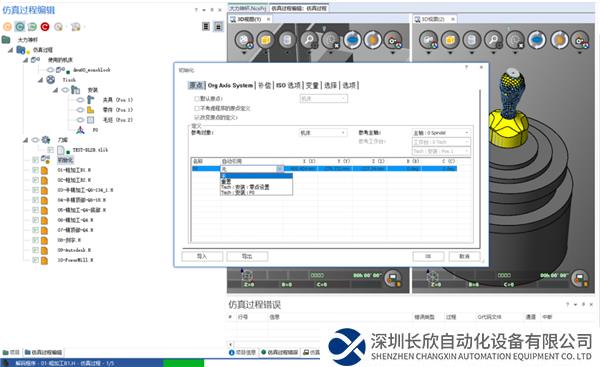
Task: Toggle the checkbox of program 10-PowerMill
Action: click(x=35, y=260)
